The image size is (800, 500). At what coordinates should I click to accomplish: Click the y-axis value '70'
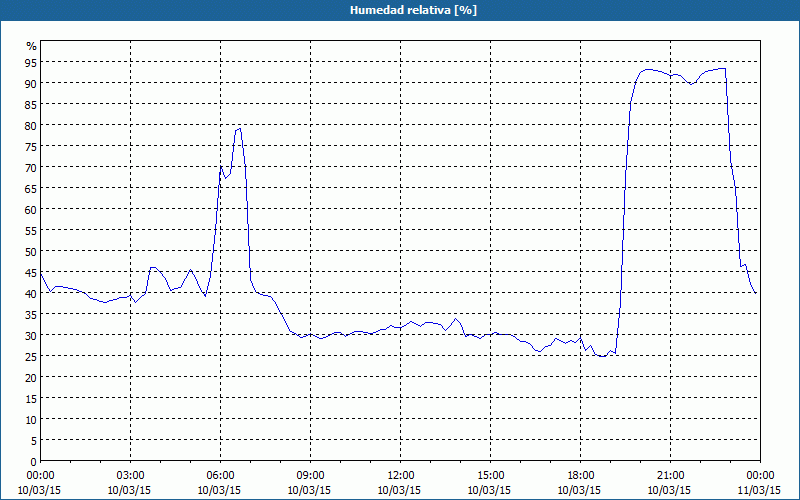coord(31,167)
